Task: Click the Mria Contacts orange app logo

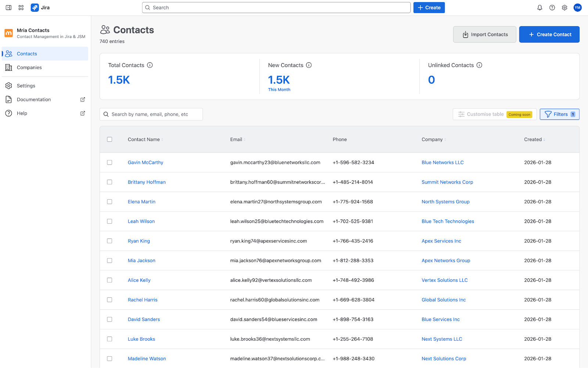Action: (x=8, y=33)
